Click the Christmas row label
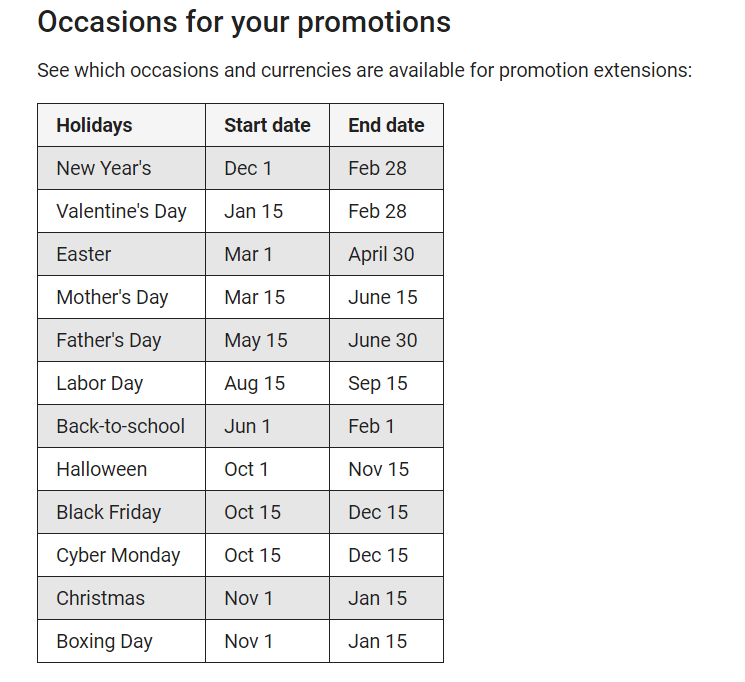The width and height of the screenshot is (745, 682). pos(100,598)
